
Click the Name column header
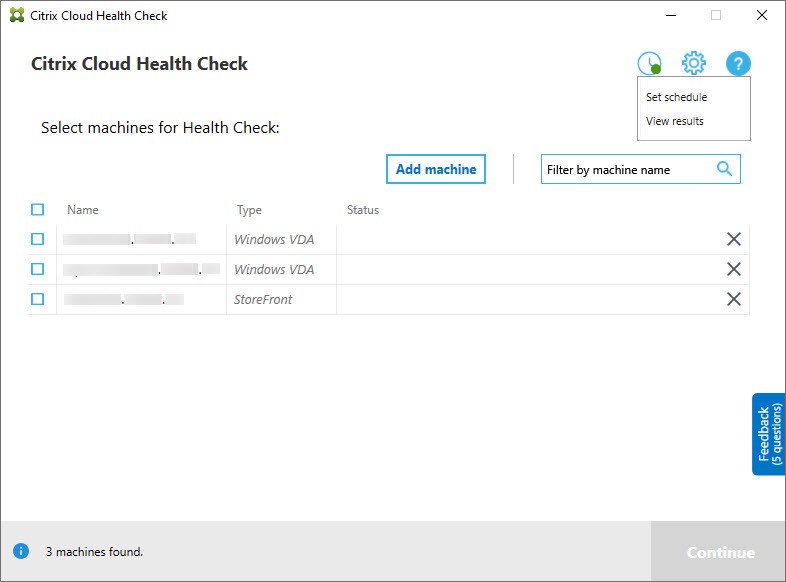pos(83,210)
